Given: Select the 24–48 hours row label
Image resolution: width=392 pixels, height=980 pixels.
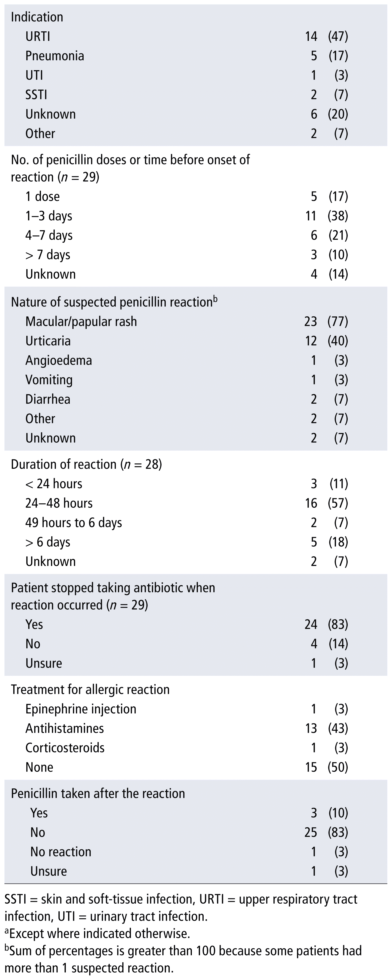Looking at the screenshot, I should [x=59, y=503].
